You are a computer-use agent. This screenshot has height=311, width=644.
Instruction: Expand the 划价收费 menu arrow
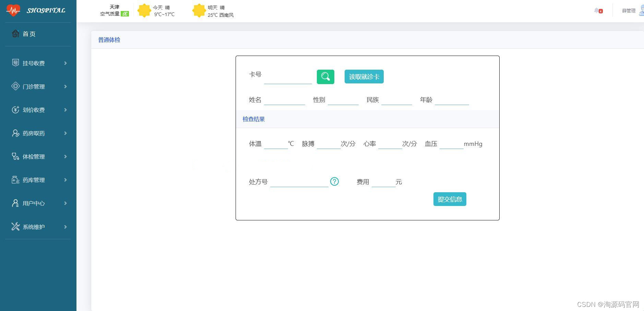coord(65,110)
